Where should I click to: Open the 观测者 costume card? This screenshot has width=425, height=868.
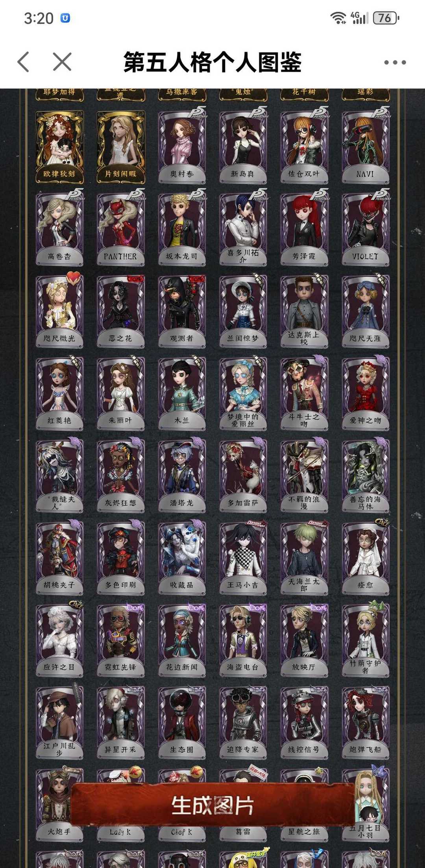pos(182,312)
